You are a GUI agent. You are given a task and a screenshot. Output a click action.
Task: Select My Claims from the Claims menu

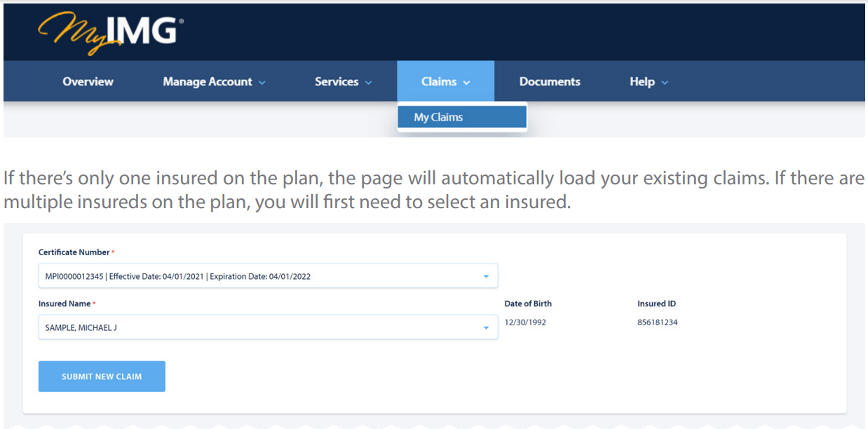coord(461,116)
